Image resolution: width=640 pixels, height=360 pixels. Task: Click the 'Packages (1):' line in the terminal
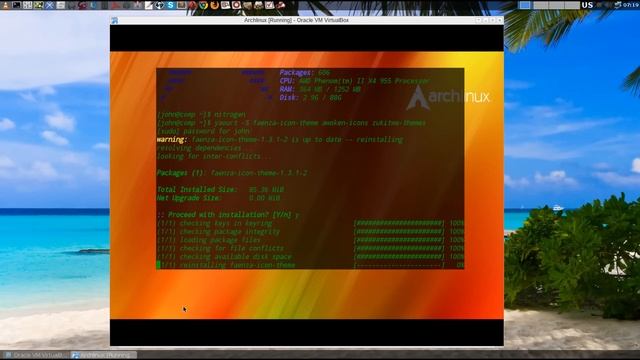click(x=232, y=173)
